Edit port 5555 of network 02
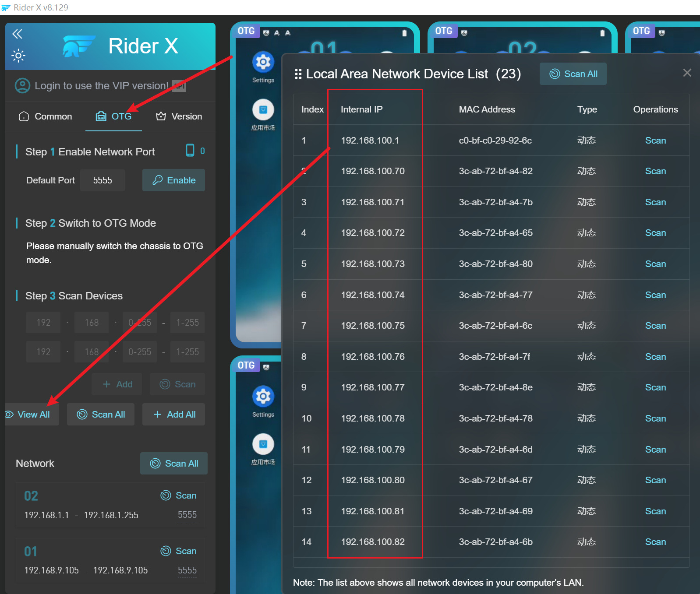700x594 pixels. (187, 515)
